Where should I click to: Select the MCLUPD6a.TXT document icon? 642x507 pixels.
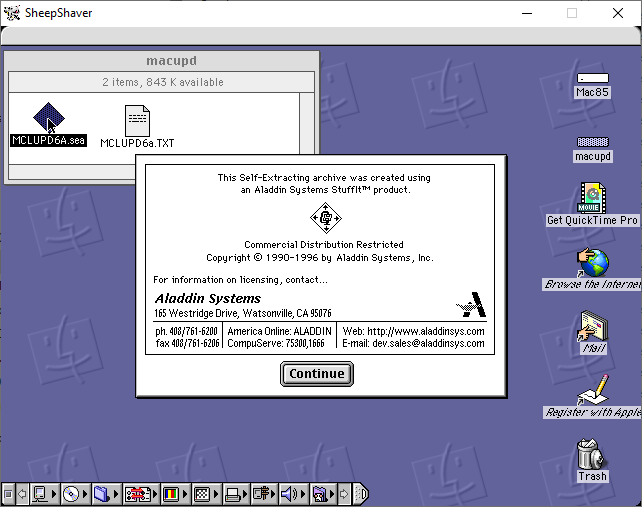click(x=137, y=121)
